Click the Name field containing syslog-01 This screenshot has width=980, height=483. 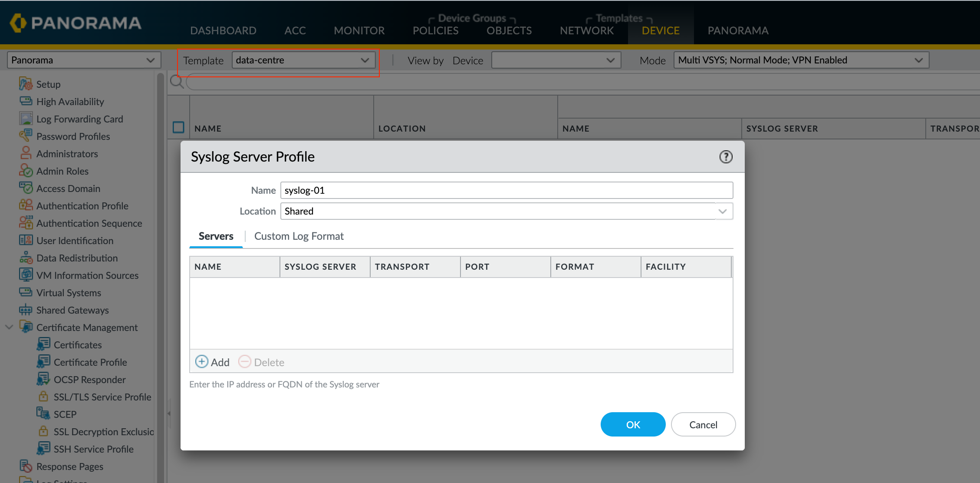tap(506, 191)
